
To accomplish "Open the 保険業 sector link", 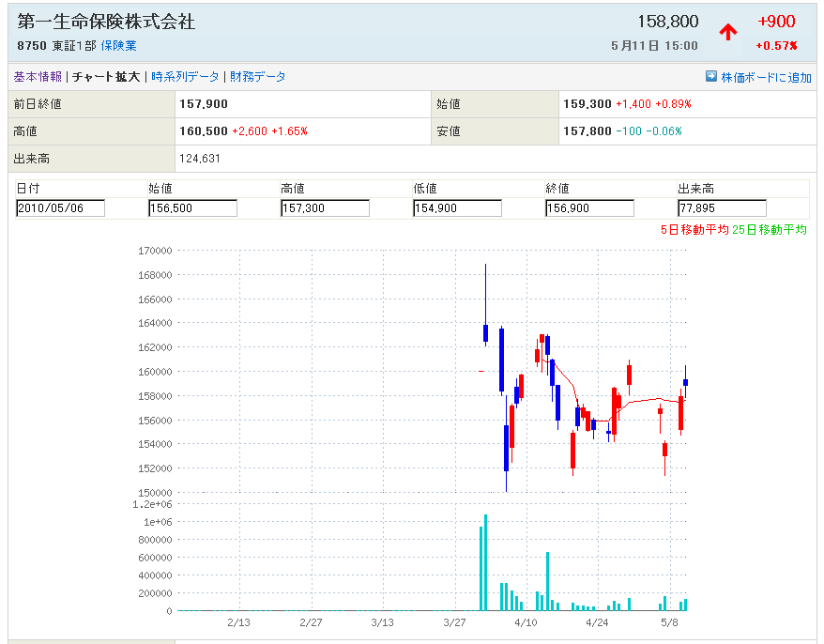I will click(118, 45).
